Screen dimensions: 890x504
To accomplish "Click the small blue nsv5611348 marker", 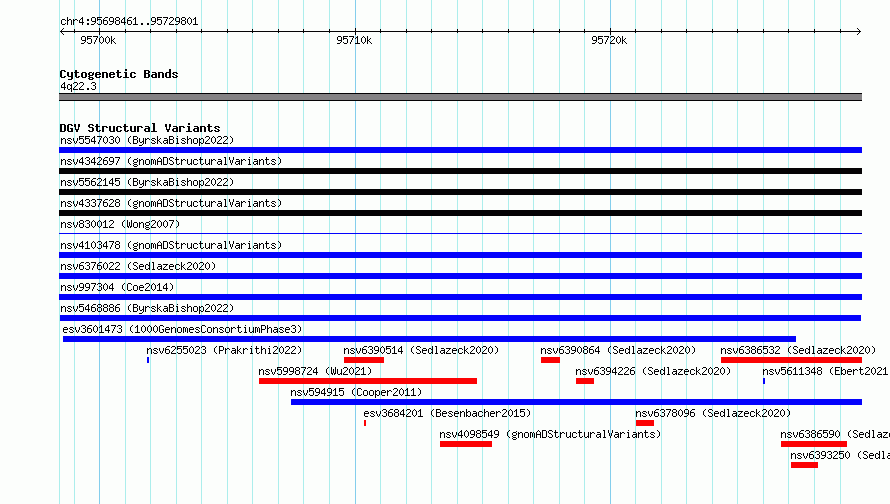I will click(x=764, y=381).
